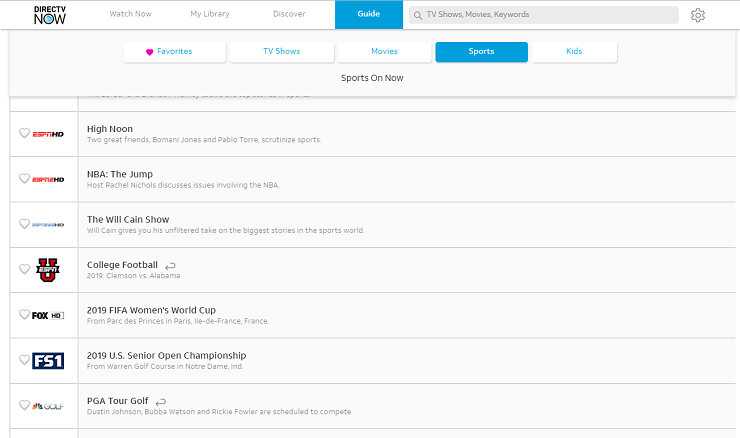Screen dimensions: 740x438
Task: Favorite the ESPN HD channel heart
Action: (x=25, y=133)
